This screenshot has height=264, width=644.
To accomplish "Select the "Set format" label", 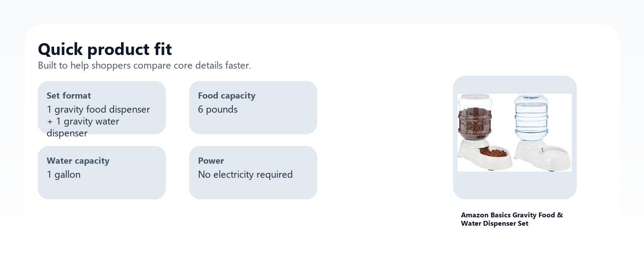I will (x=69, y=95).
